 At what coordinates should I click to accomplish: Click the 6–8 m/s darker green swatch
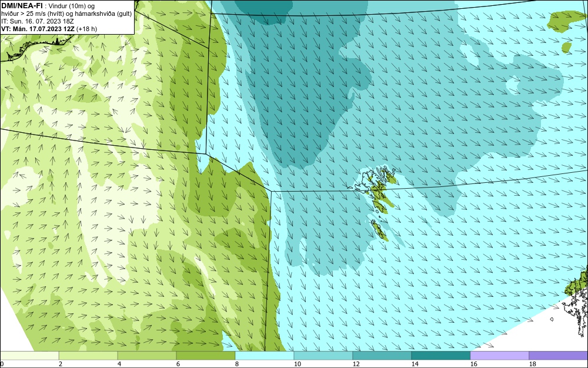[205, 355]
